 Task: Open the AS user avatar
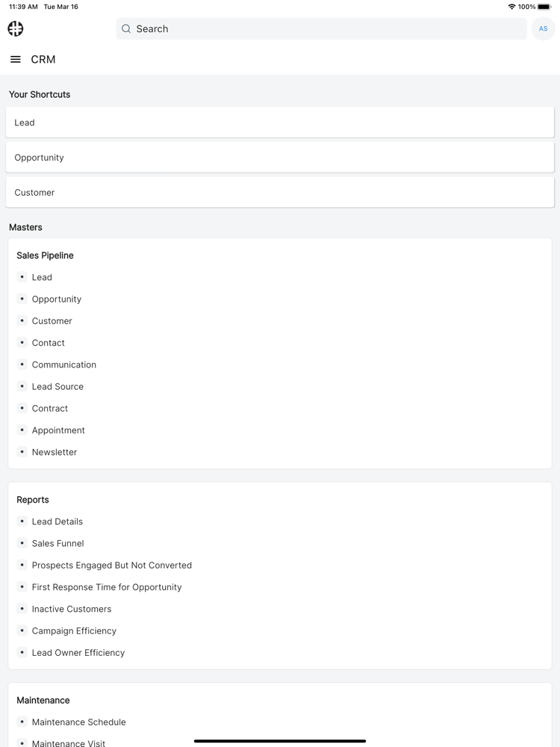pyautogui.click(x=543, y=28)
